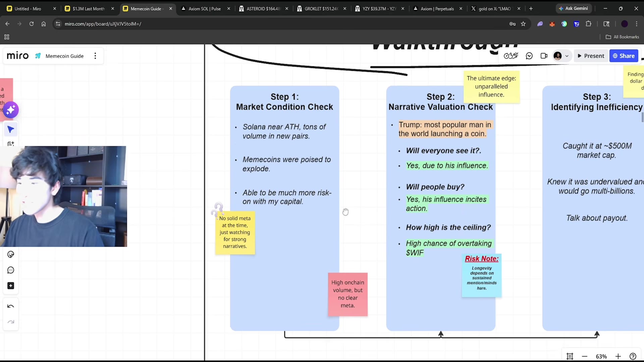Open timer and activities tools

click(511, 56)
